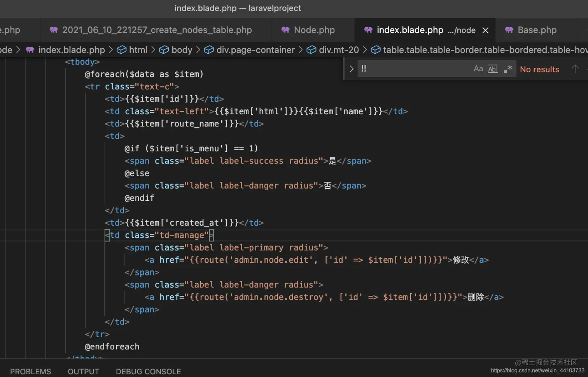
Task: Click the $item['route_name'] code line
Action: [x=184, y=124]
